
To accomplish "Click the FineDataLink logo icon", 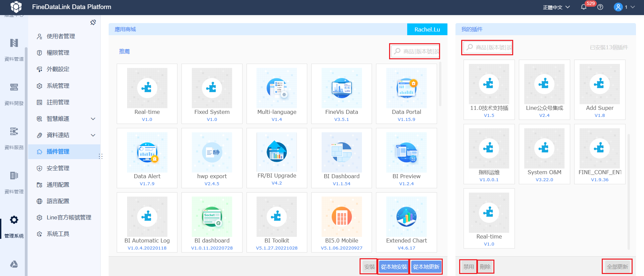I will [x=16, y=7].
